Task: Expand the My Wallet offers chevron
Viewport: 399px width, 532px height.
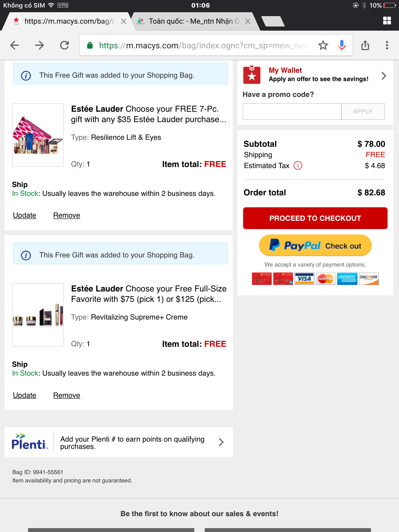Action: pos(384,76)
